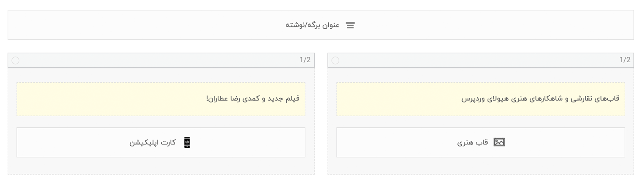Viewport: 644px width, 194px height.
Task: Select the کارت اپلیکیشن element label
Action: coord(153,142)
